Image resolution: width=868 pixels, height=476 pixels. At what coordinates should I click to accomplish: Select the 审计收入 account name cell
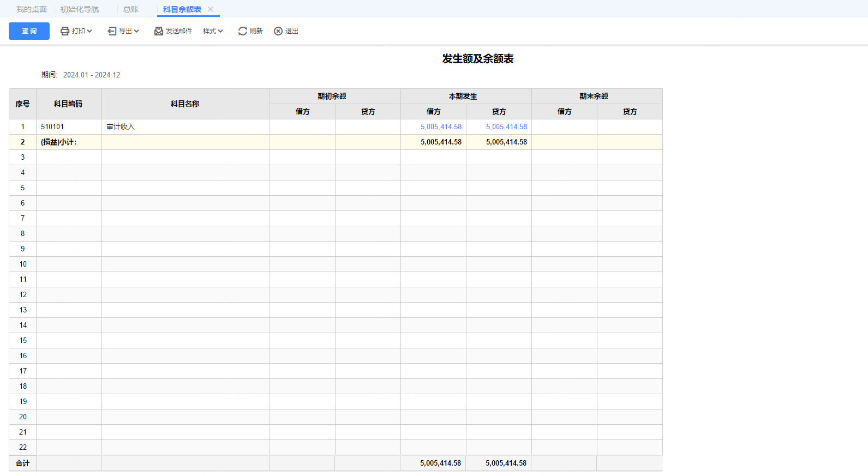click(x=121, y=126)
